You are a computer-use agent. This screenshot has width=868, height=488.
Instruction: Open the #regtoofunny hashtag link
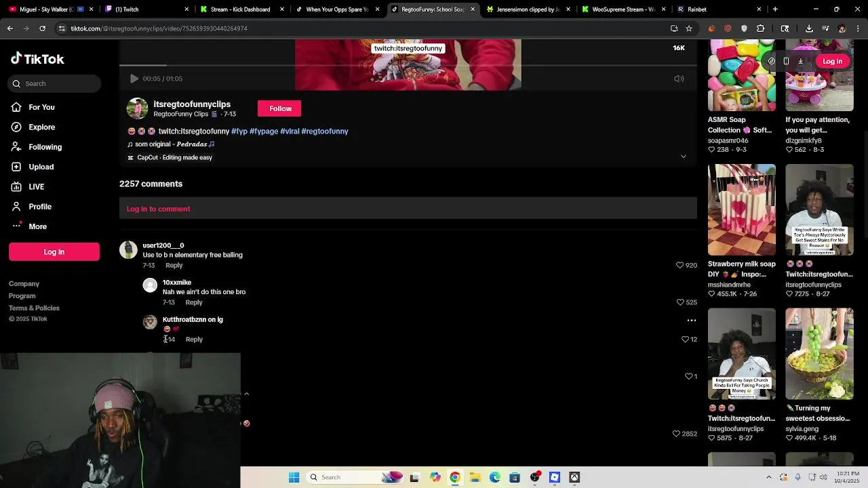pos(325,131)
